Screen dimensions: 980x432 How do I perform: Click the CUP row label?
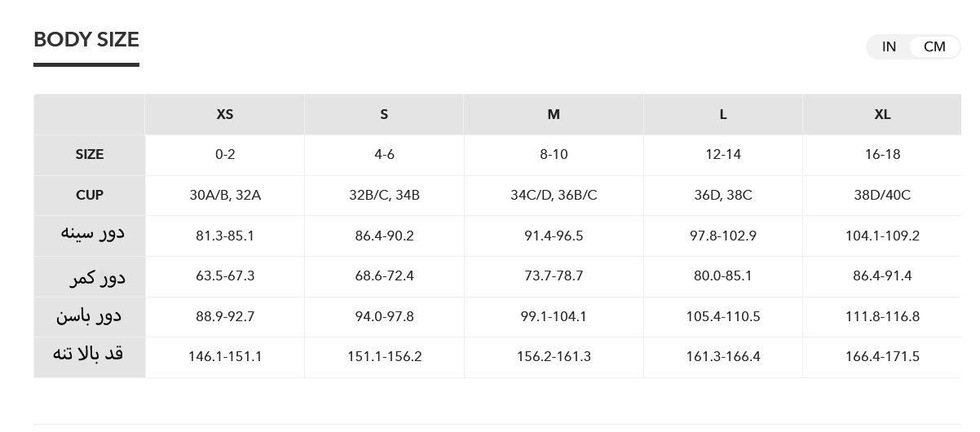point(90,196)
